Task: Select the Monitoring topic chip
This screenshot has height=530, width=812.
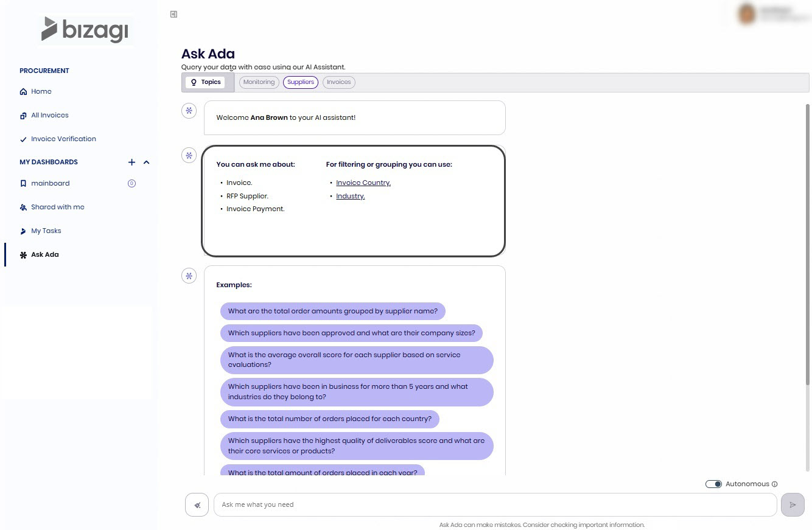Action: coord(259,82)
